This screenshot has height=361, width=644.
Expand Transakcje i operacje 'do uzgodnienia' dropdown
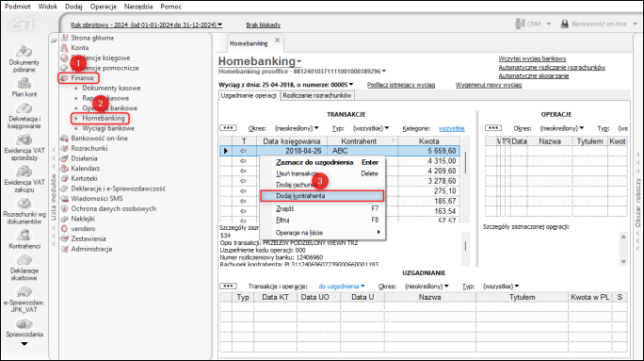coord(342,287)
